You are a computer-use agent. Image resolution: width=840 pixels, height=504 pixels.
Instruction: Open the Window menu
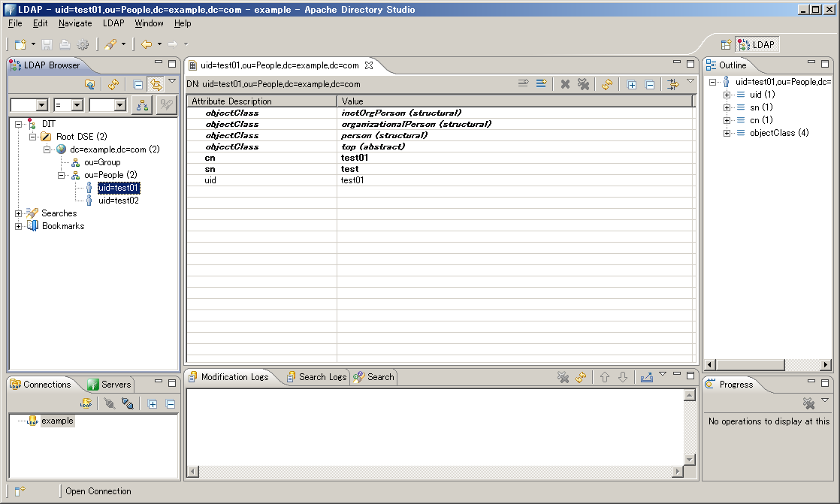pyautogui.click(x=149, y=23)
